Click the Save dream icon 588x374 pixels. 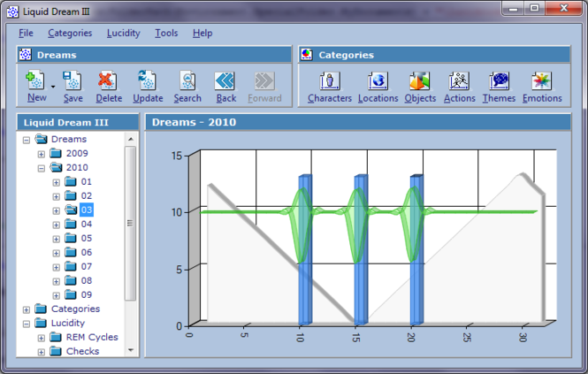pos(73,82)
